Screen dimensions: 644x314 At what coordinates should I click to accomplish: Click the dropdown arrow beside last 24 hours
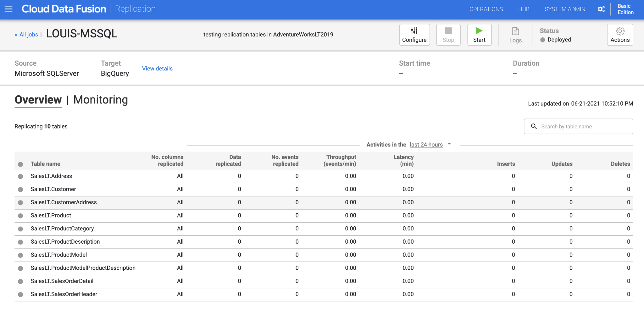449,144
